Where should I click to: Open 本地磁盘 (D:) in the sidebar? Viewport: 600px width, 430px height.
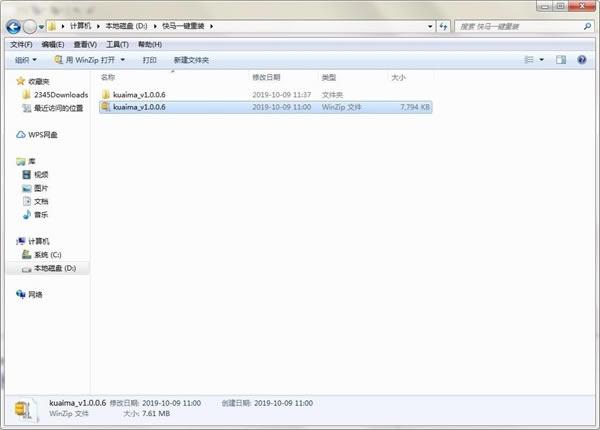click(55, 268)
